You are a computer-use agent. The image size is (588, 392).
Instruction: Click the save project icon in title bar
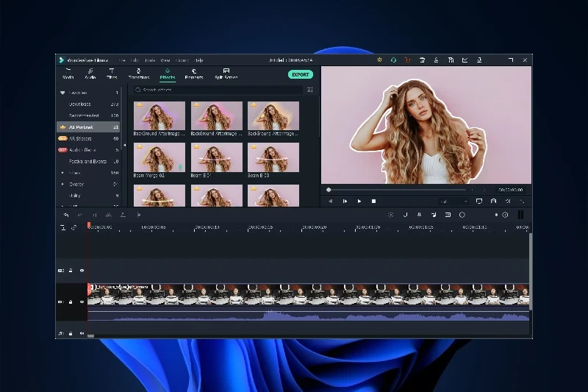pos(451,60)
